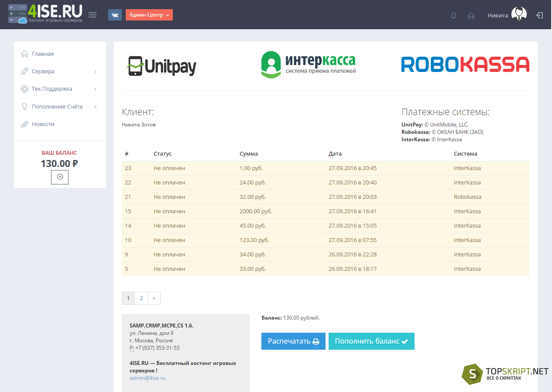Click the plus button under balance

(60, 177)
